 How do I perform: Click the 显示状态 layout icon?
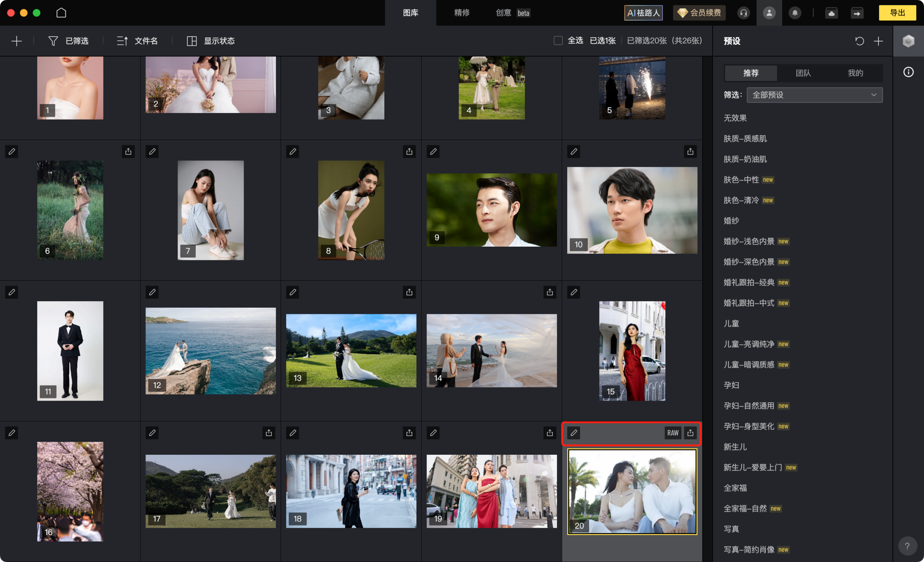point(192,41)
